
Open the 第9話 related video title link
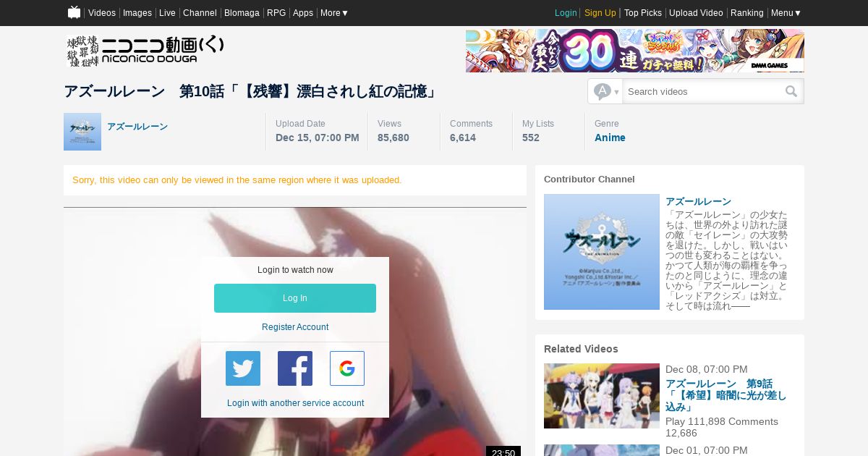726,396
